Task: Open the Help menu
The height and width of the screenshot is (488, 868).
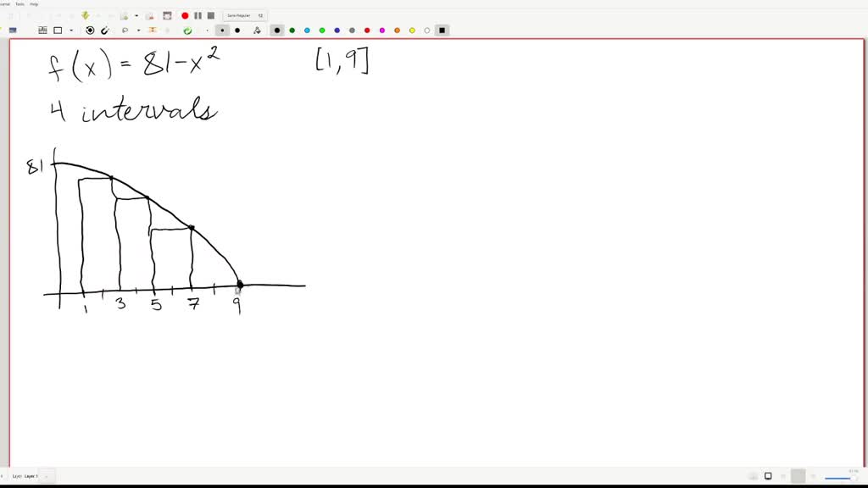Action: coord(32,3)
